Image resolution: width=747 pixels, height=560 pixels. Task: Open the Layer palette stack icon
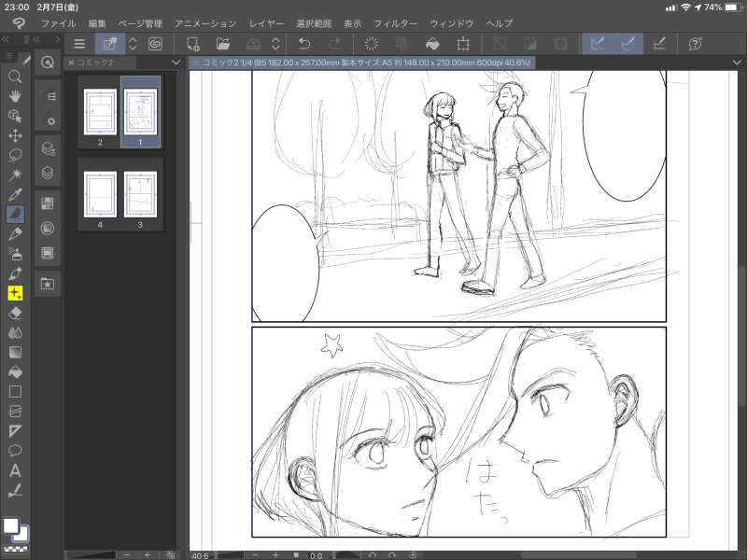pyautogui.click(x=48, y=173)
